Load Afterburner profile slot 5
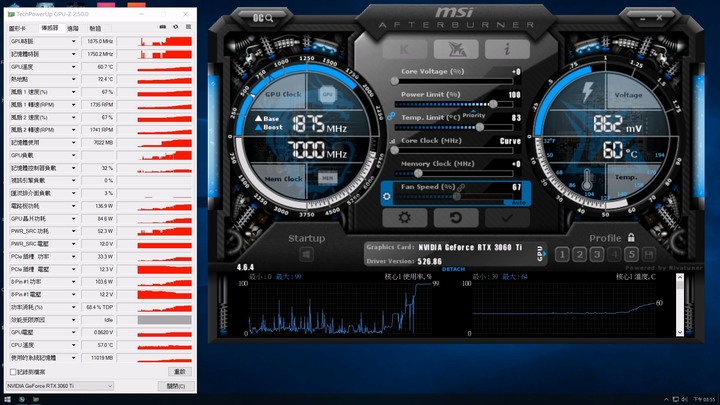The height and width of the screenshot is (405, 720). tap(631, 254)
